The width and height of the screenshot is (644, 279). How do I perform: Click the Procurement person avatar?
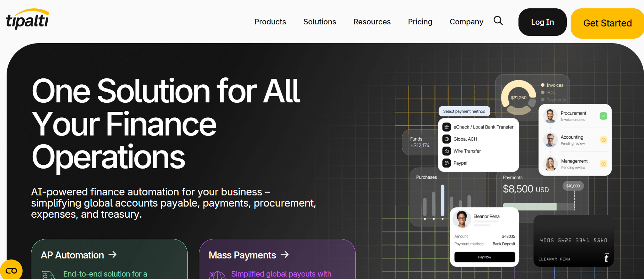pos(550,116)
